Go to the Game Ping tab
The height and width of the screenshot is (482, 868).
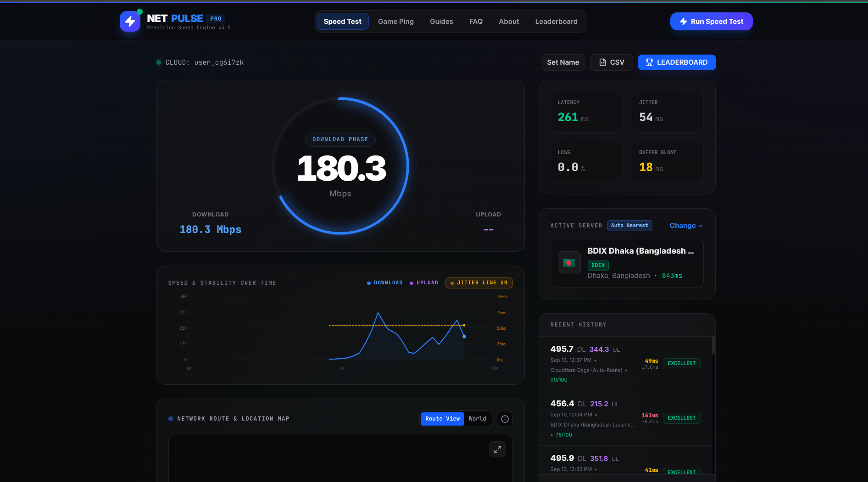[x=396, y=22]
